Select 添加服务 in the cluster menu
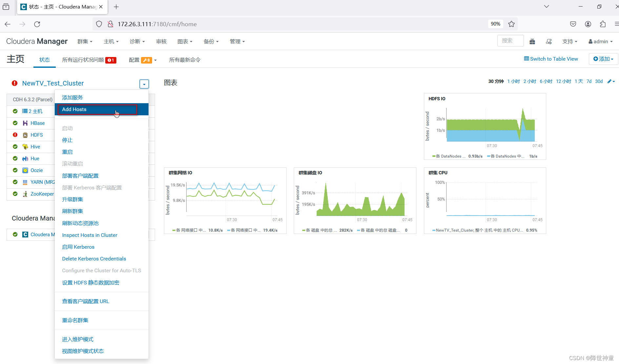The width and height of the screenshot is (619, 364). (102, 98)
